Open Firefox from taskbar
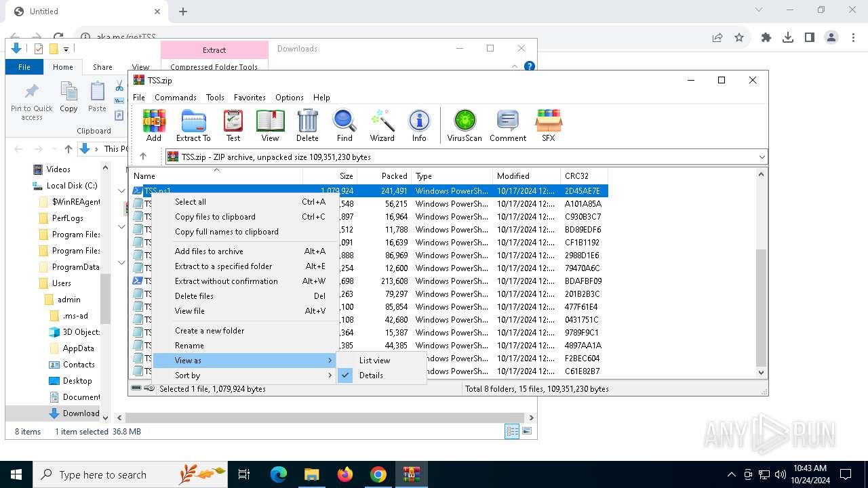This screenshot has height=488, width=868. click(x=345, y=474)
